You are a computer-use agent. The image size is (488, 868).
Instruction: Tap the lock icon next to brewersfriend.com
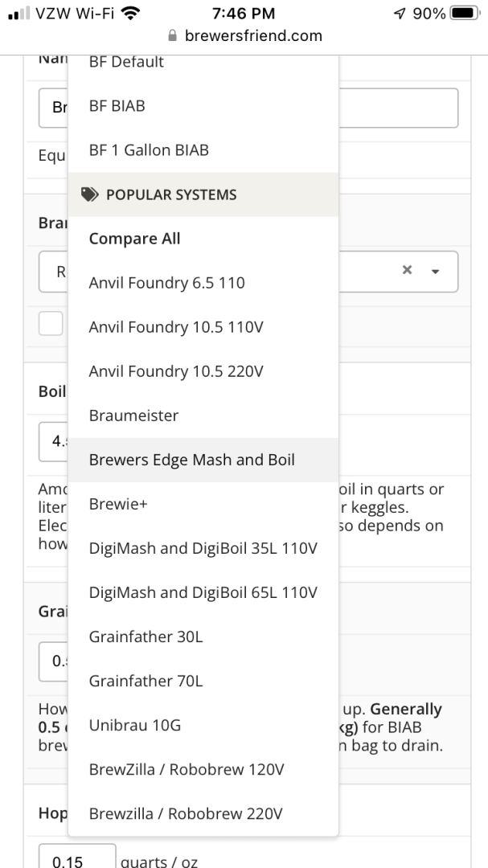171,36
